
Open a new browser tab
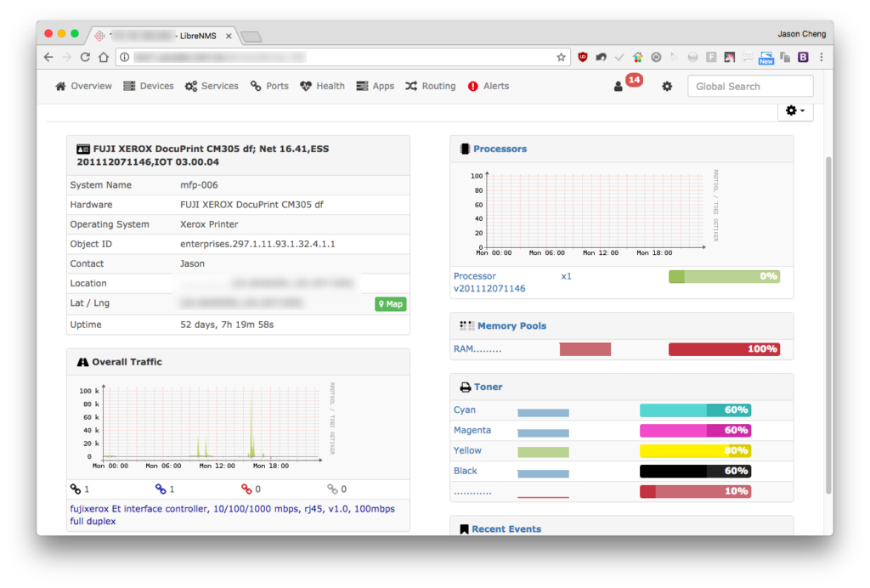(x=251, y=37)
